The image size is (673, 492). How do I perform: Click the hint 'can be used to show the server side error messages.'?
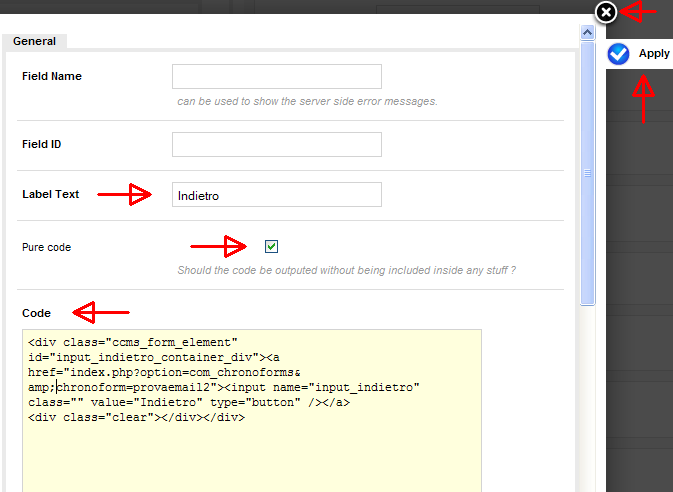(x=307, y=101)
